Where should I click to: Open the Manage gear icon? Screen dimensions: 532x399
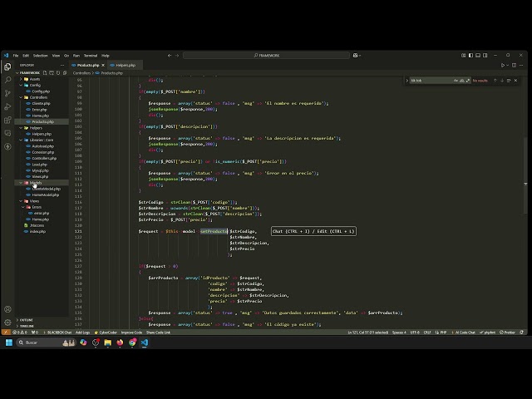7,323
